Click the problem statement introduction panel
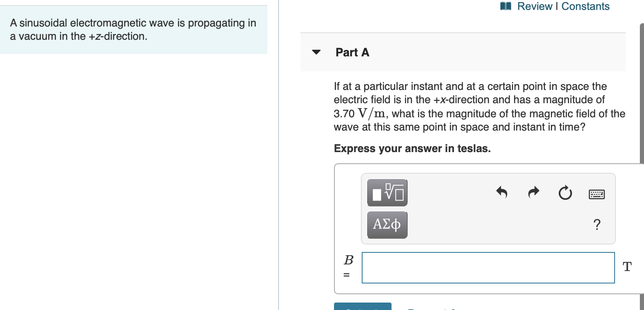The image size is (644, 310). 133,29
